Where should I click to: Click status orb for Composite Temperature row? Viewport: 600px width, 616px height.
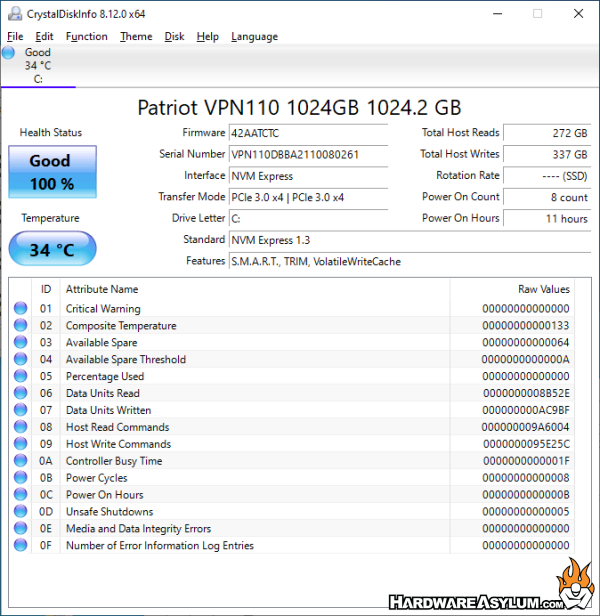point(20,325)
